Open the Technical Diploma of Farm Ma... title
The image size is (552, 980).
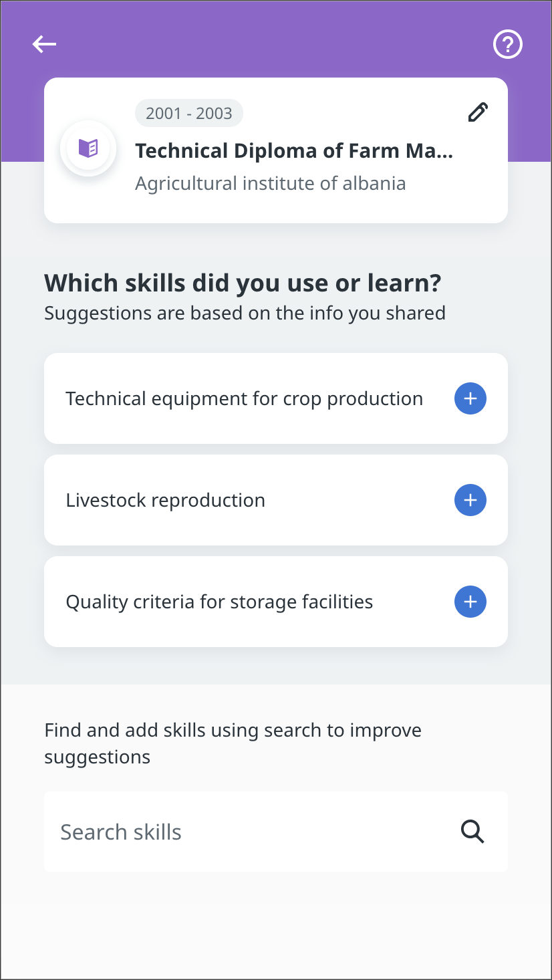[294, 151]
